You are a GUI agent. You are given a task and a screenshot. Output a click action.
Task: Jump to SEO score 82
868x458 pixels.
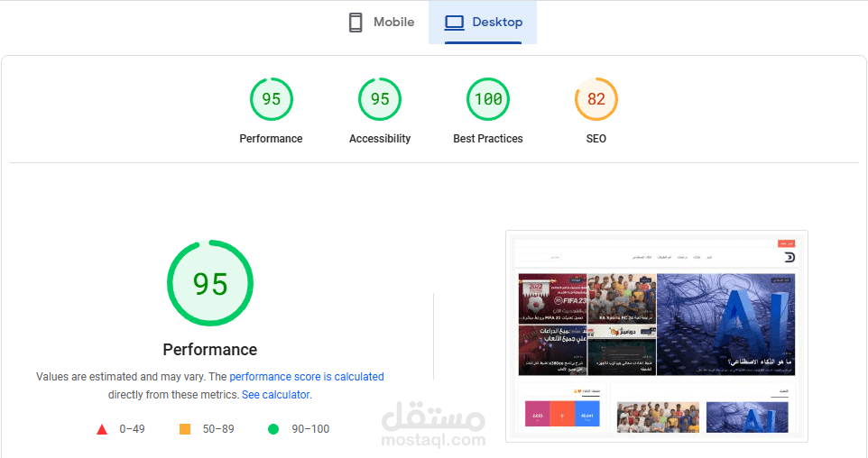click(596, 99)
